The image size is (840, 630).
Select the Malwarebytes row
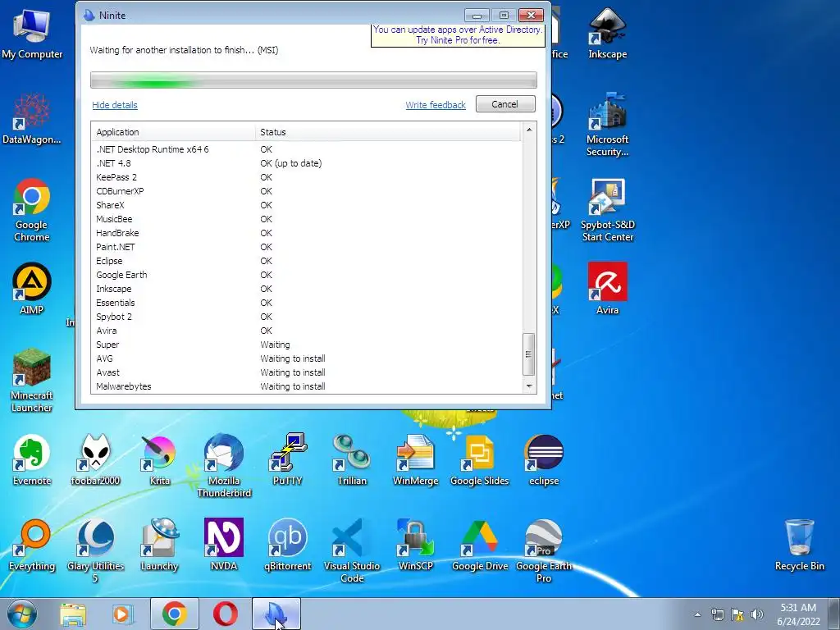tap(306, 386)
